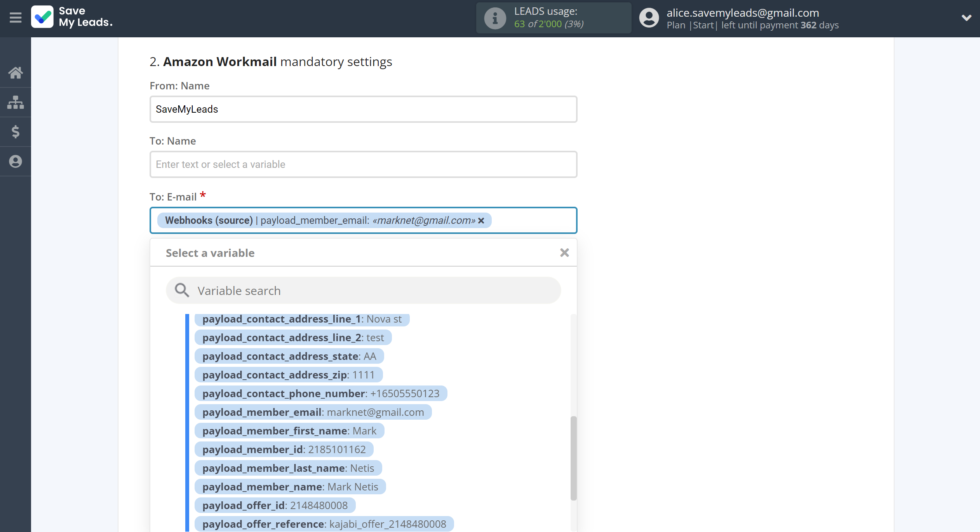Select payload_member_first_name variable

(x=289, y=431)
